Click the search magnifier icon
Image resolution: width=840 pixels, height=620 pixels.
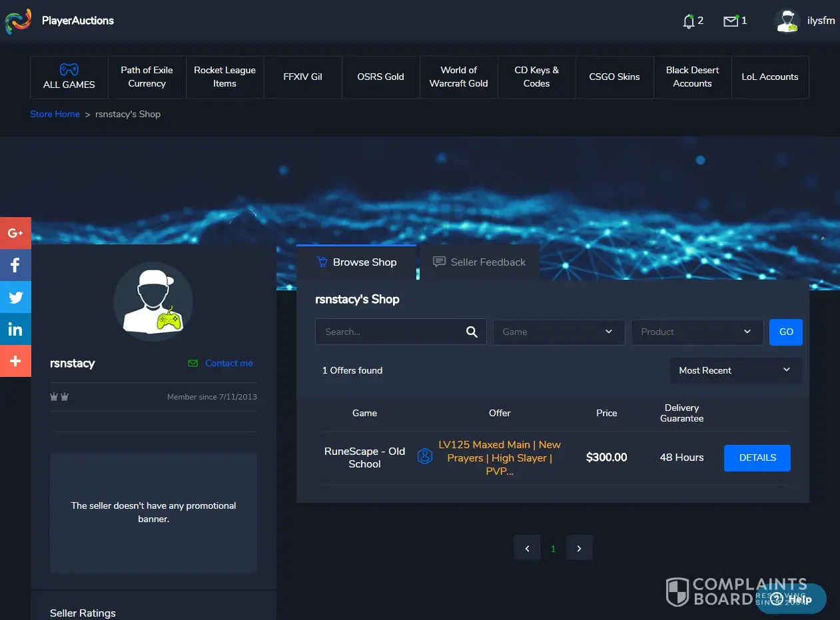click(x=472, y=332)
